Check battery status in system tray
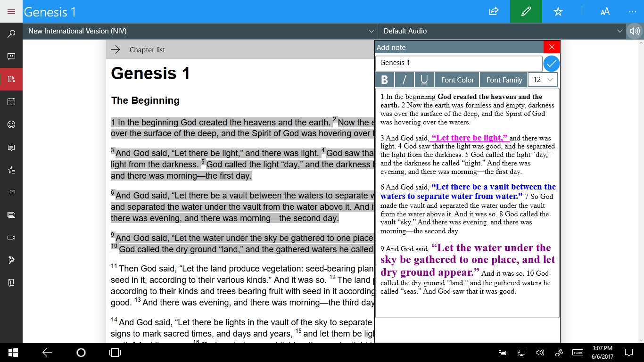 point(503,352)
